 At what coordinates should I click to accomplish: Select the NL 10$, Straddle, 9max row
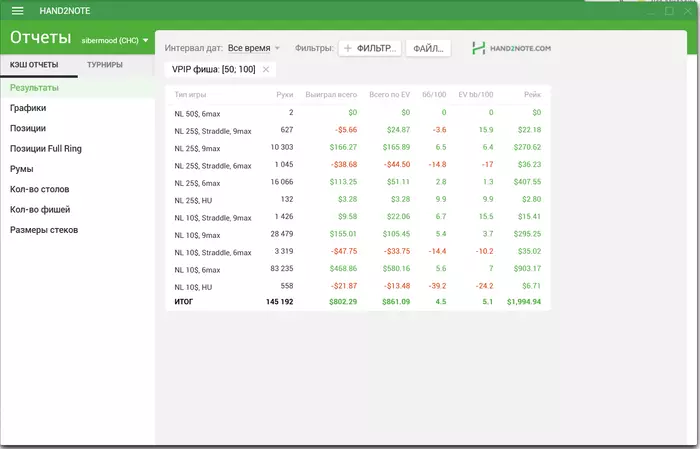click(358, 217)
